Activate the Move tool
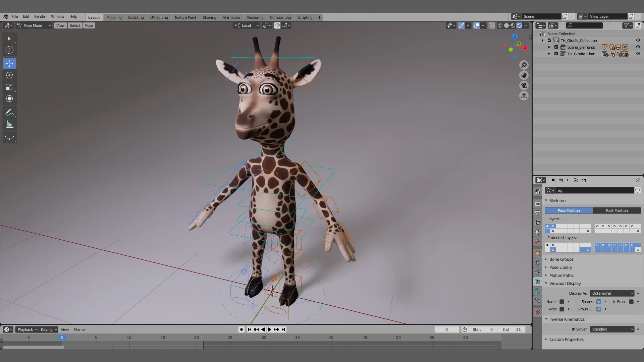 (9, 63)
